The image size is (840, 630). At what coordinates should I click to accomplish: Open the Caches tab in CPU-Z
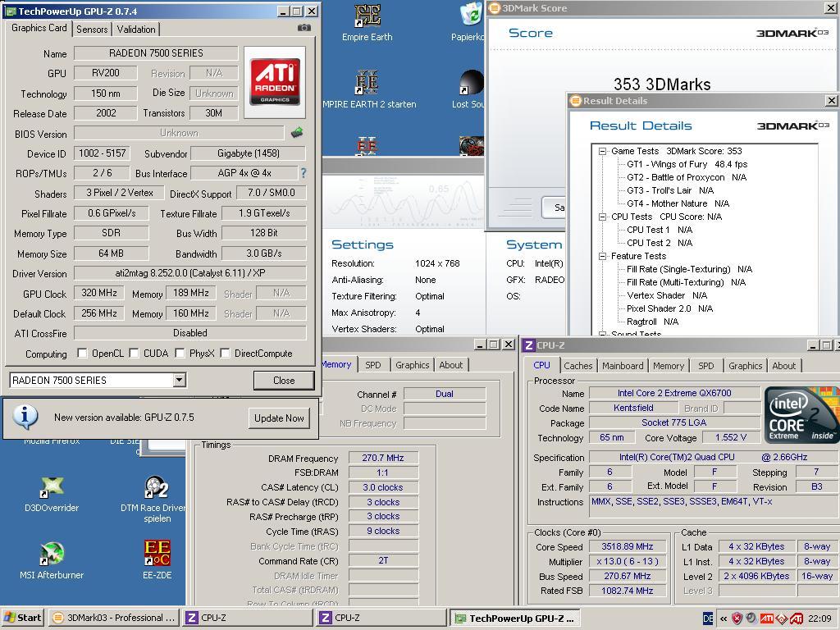[578, 366]
